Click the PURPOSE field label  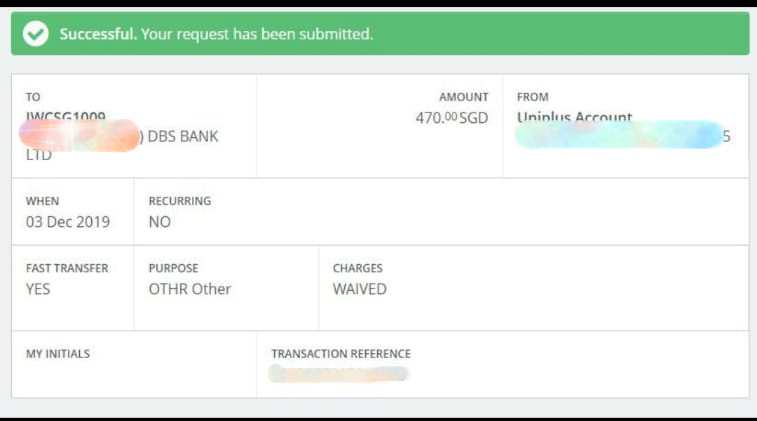pyautogui.click(x=173, y=268)
